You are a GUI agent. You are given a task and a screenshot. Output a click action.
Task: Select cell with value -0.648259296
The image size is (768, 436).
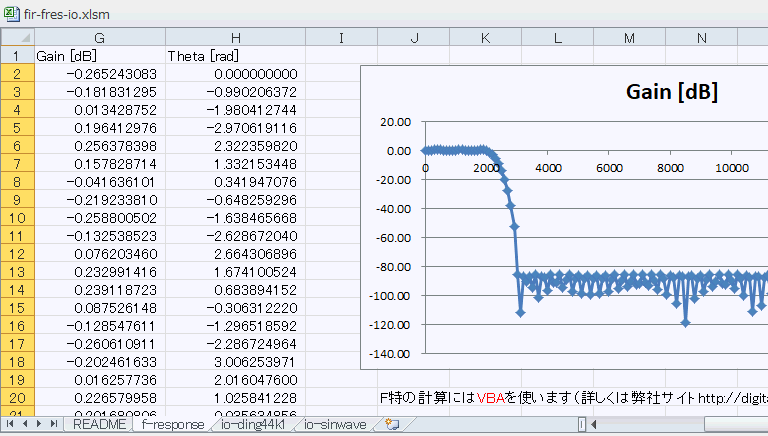point(236,199)
